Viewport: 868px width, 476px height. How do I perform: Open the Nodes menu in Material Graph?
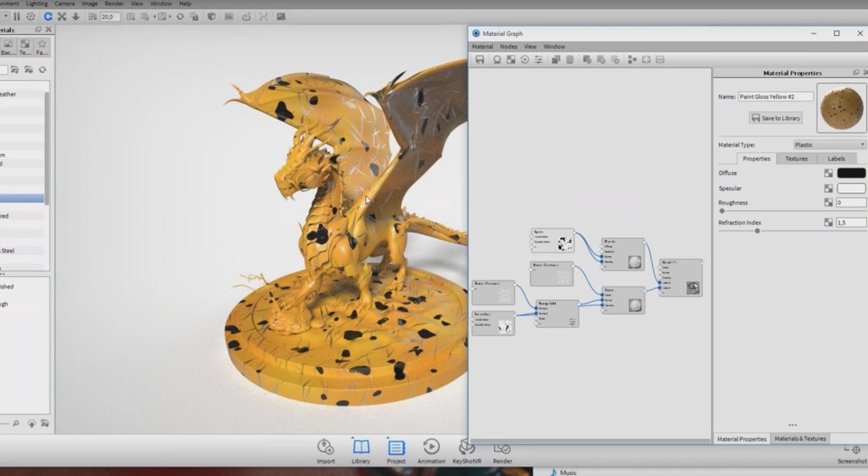pos(508,47)
